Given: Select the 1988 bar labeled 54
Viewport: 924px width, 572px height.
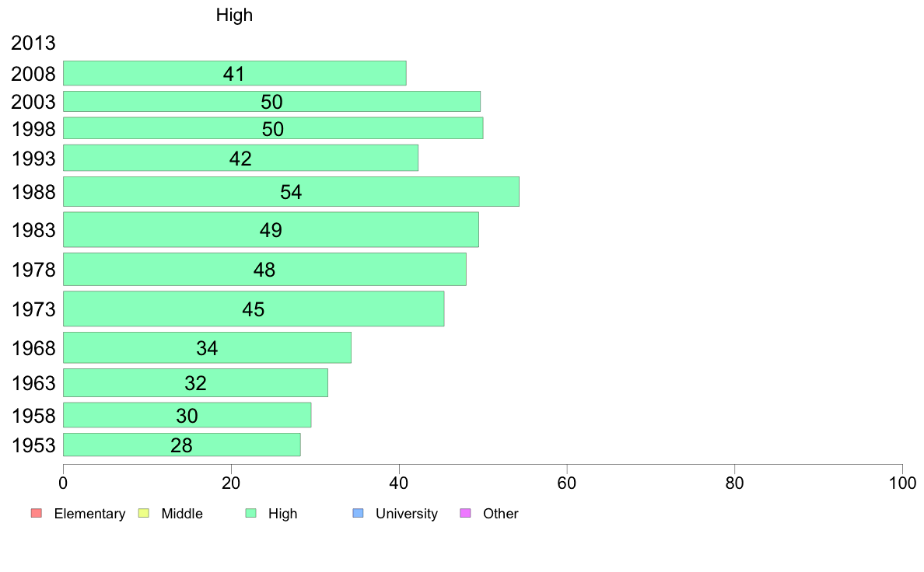Looking at the screenshot, I should [x=291, y=191].
